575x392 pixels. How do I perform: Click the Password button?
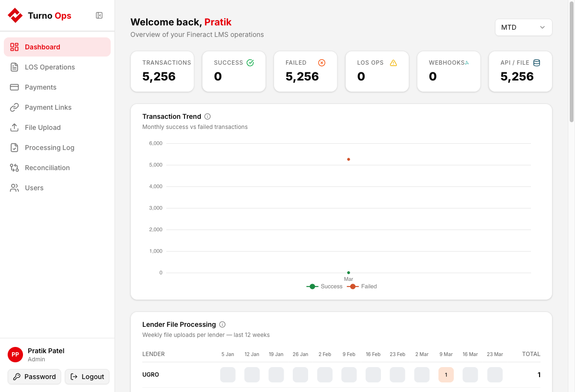coord(34,377)
